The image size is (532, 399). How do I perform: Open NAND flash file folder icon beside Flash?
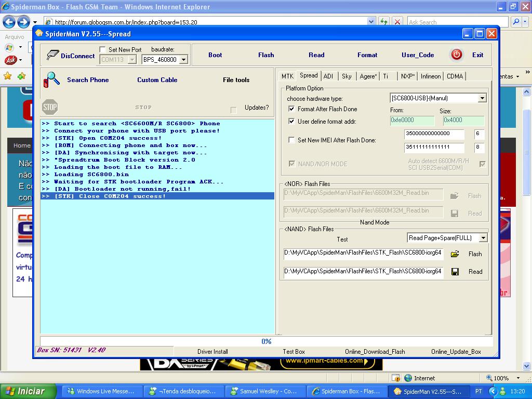455,254
